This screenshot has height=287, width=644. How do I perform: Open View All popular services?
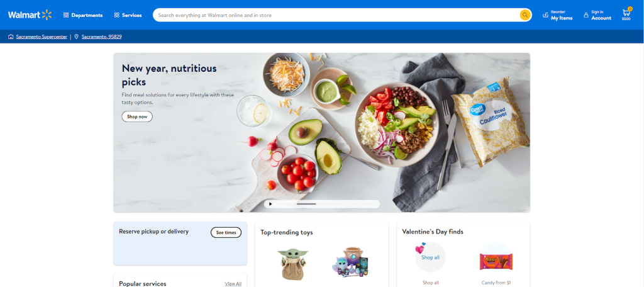[233, 284]
